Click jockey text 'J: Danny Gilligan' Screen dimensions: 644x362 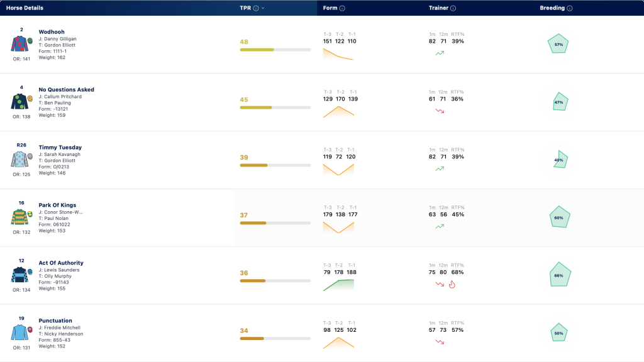(57, 39)
